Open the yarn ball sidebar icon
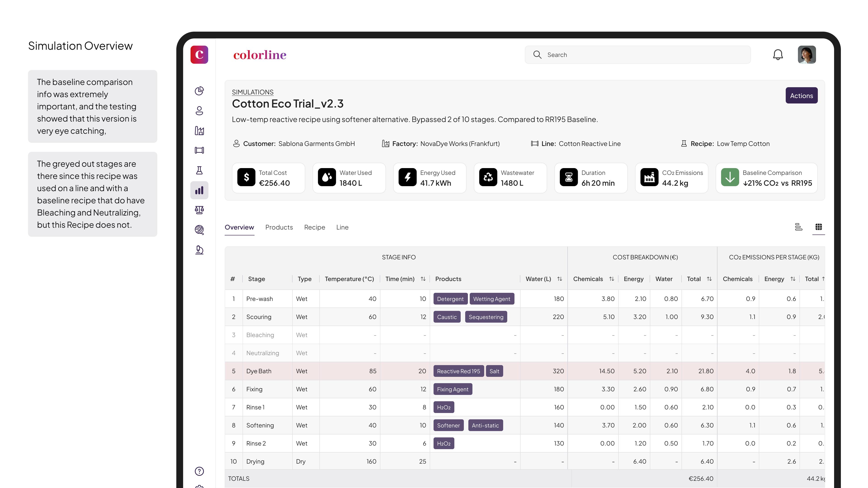 [x=199, y=230]
